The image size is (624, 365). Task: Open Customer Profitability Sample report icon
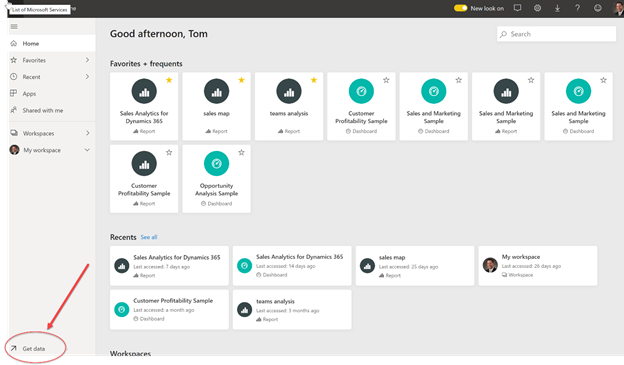tap(144, 164)
